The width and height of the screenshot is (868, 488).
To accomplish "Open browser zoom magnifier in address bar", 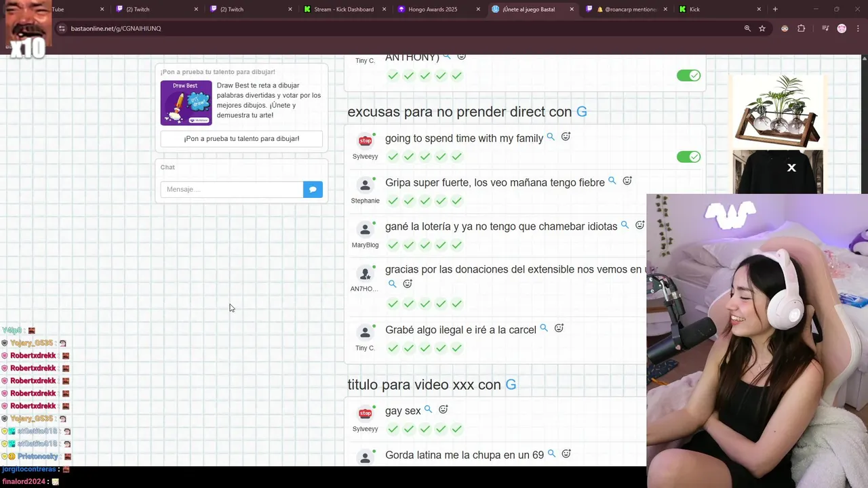I will [747, 28].
